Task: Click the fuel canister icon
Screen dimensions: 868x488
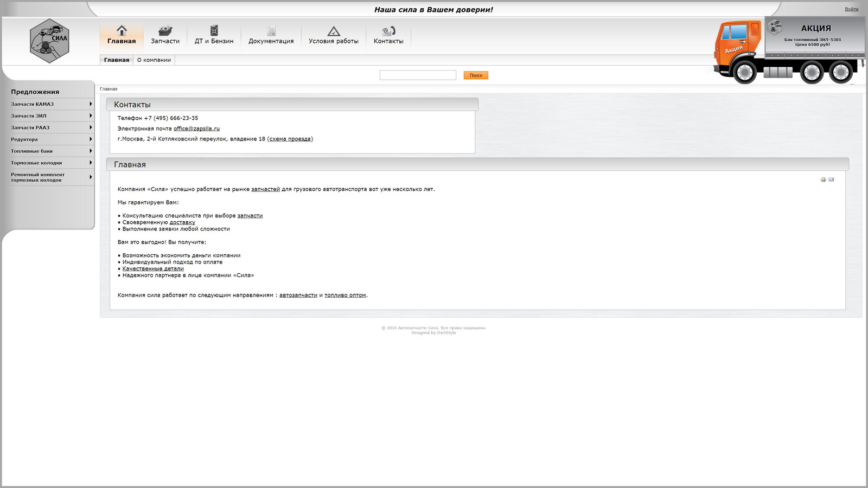Action: click(x=214, y=31)
